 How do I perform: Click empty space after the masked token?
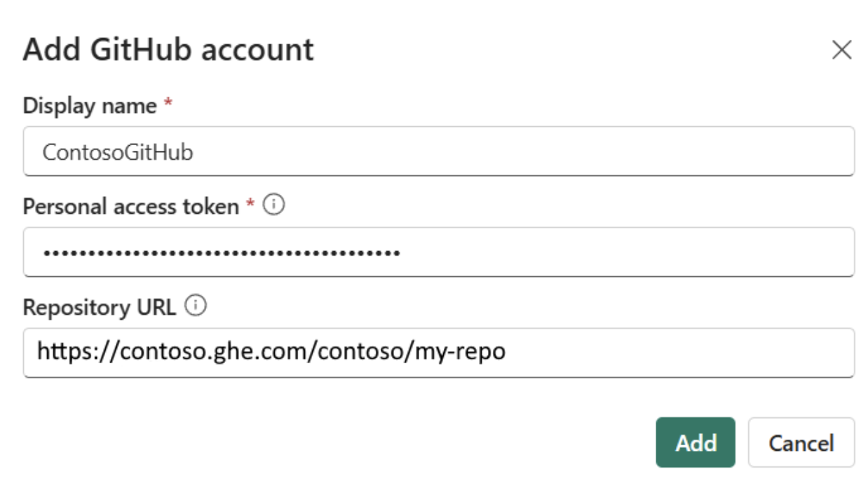coord(624,252)
